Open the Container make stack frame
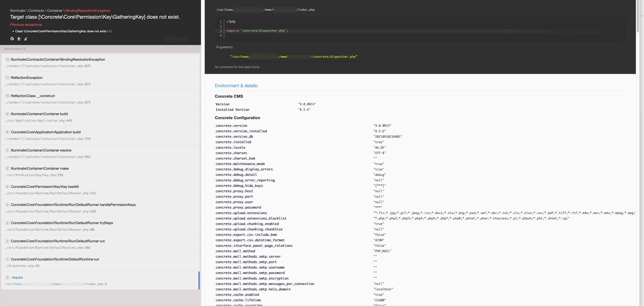 pos(101,172)
